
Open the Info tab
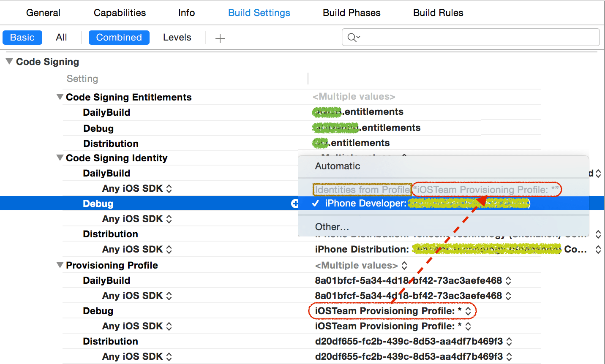[186, 13]
